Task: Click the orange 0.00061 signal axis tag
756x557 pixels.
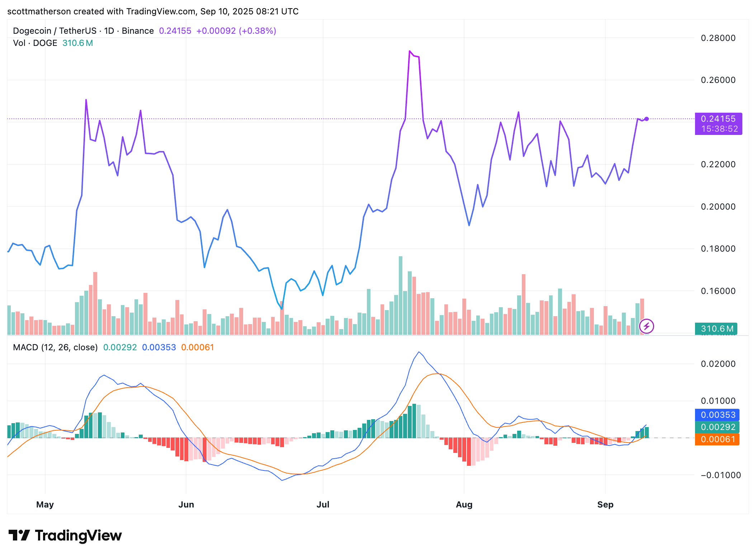Action: 717,439
